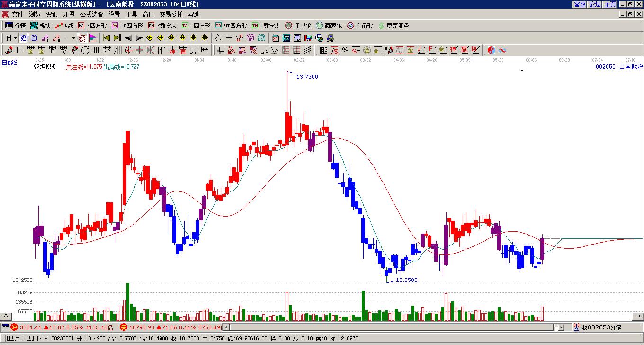Click the 乾坤K线 indicator label

click(x=45, y=67)
